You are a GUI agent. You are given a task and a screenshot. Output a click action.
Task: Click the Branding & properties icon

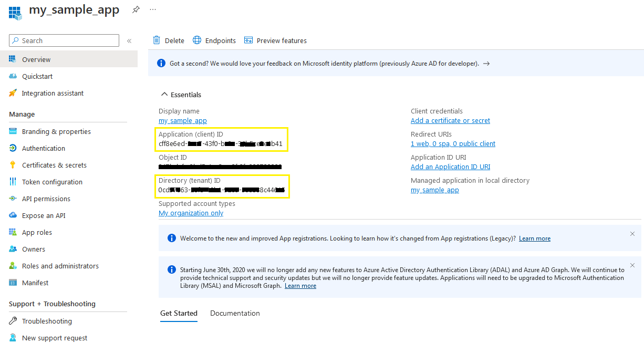point(13,131)
